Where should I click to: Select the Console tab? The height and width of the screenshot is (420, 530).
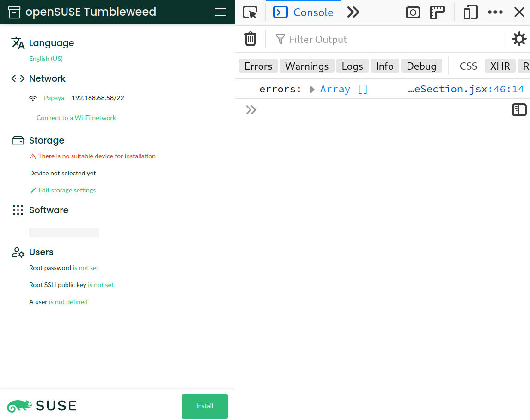pos(303,12)
